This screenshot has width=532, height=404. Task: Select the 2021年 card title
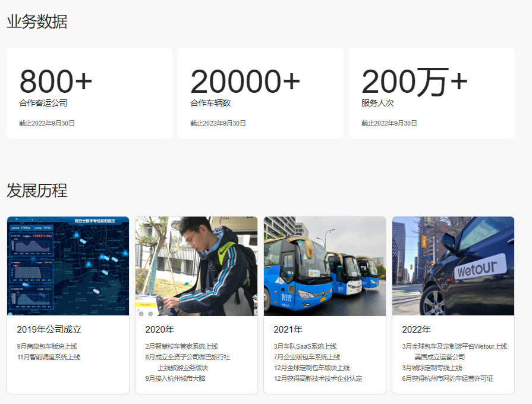pos(288,330)
